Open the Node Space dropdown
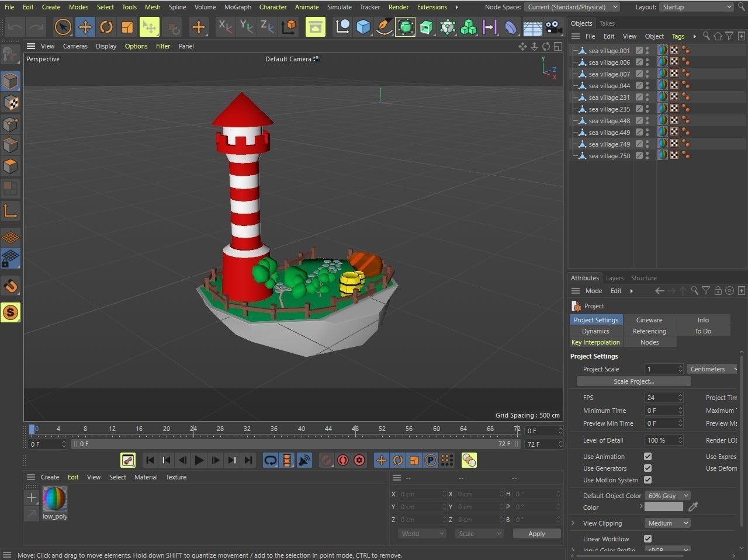The height and width of the screenshot is (560, 748). tap(572, 7)
